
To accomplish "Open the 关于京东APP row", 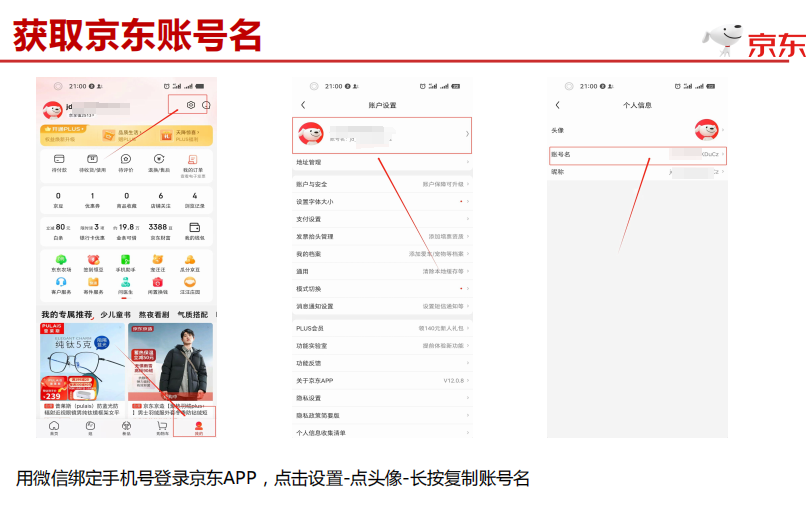I will pos(382,381).
